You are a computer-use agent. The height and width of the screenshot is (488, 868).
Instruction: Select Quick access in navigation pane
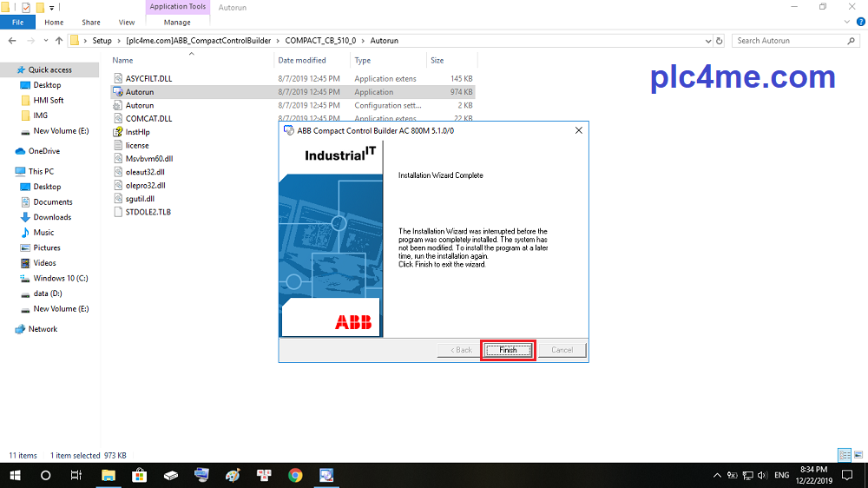49,69
